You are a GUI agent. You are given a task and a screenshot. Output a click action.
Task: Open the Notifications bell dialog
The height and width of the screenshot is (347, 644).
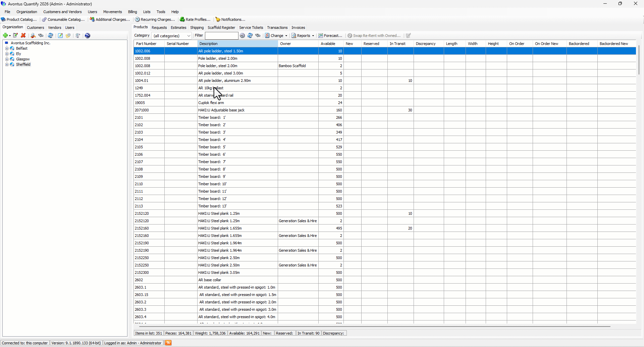(230, 19)
